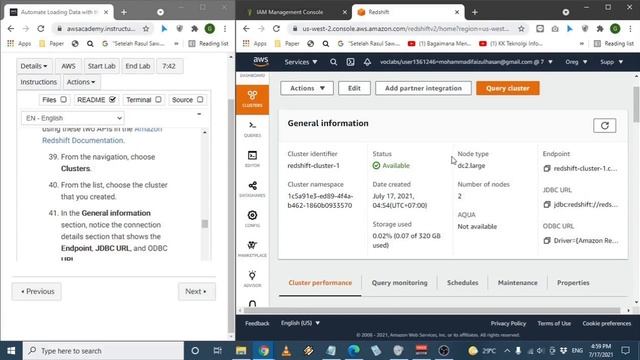
Task: Toggle the Source checkbox
Action: tap(200, 99)
